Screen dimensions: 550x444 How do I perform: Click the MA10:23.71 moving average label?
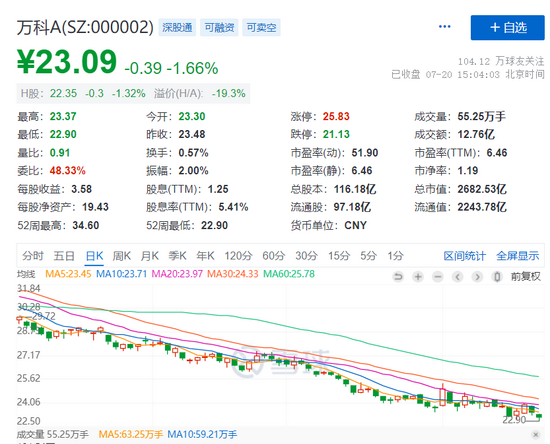pos(121,274)
